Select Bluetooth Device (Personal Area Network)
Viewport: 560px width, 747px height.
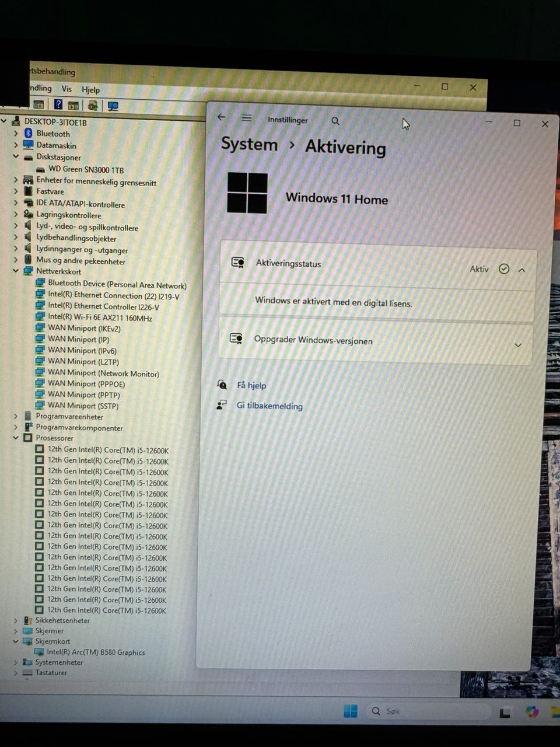pos(117,284)
